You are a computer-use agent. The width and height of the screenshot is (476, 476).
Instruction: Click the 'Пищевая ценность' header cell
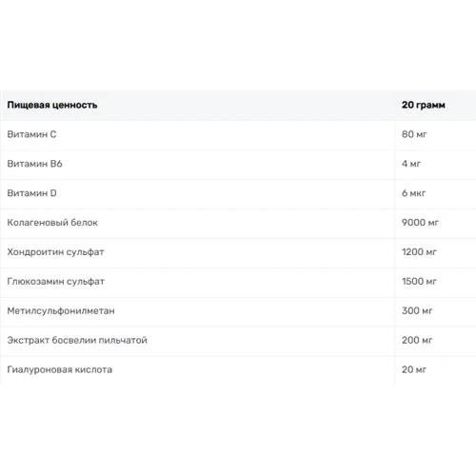tap(52, 105)
